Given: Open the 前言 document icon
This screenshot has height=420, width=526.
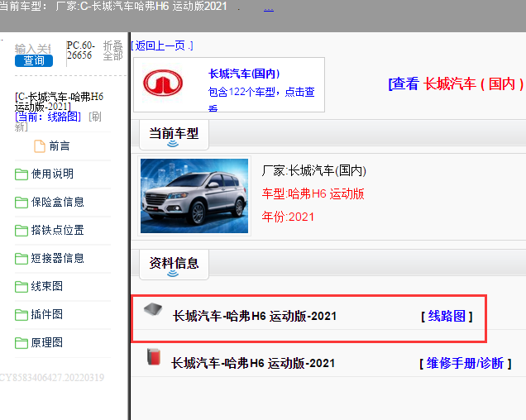Looking at the screenshot, I should pos(39,146).
